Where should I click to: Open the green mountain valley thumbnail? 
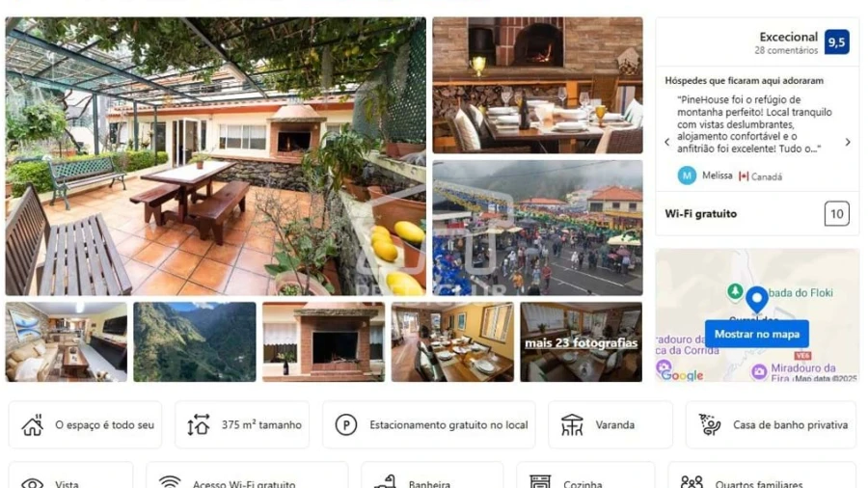(195, 342)
